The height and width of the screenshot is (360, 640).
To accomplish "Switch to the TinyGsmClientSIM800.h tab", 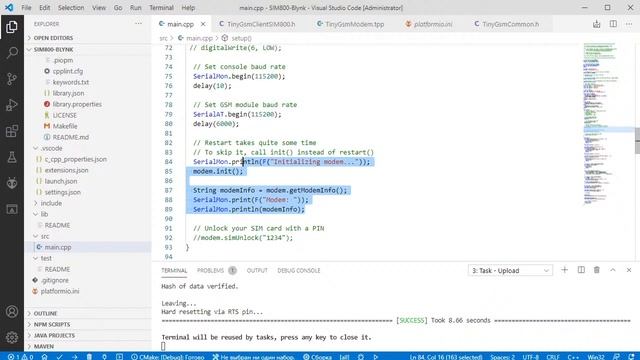I will click(257, 24).
